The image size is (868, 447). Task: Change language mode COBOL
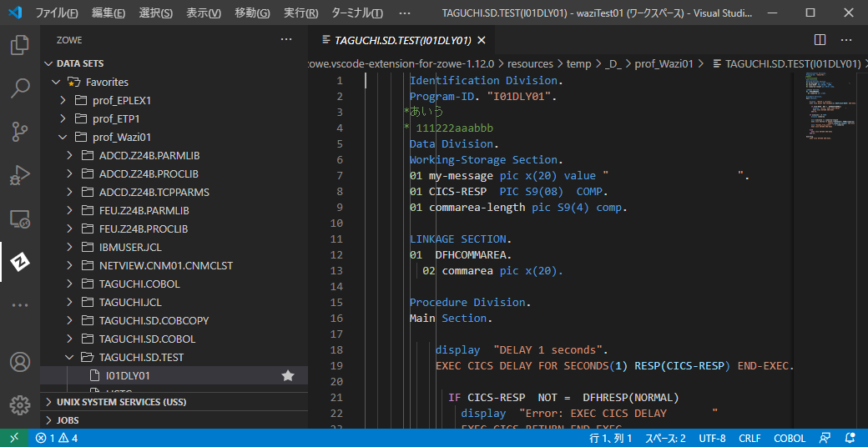pyautogui.click(x=790, y=438)
